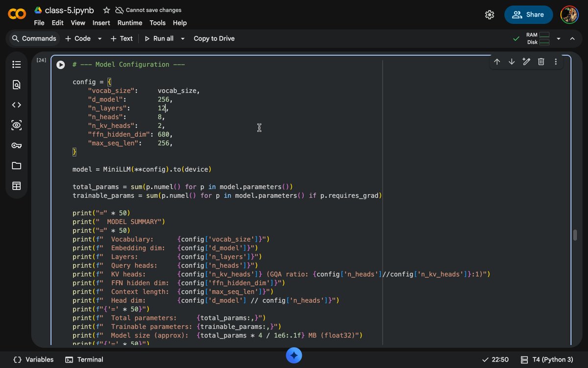This screenshot has width=588, height=368.
Task: Click the print MODEL SUMMARY line
Action: (x=119, y=222)
